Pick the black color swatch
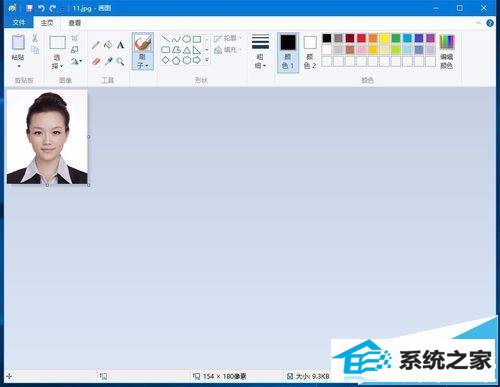The height and width of the screenshot is (387, 500). [327, 38]
